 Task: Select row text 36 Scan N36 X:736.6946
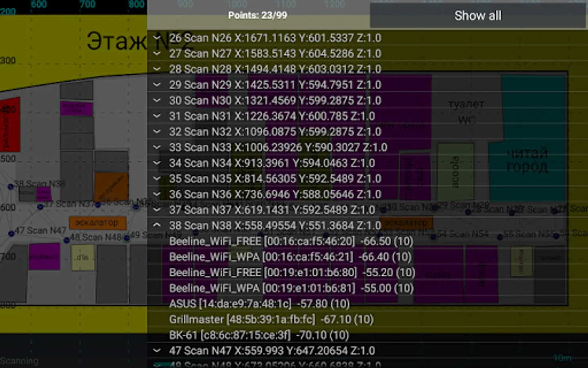275,194
